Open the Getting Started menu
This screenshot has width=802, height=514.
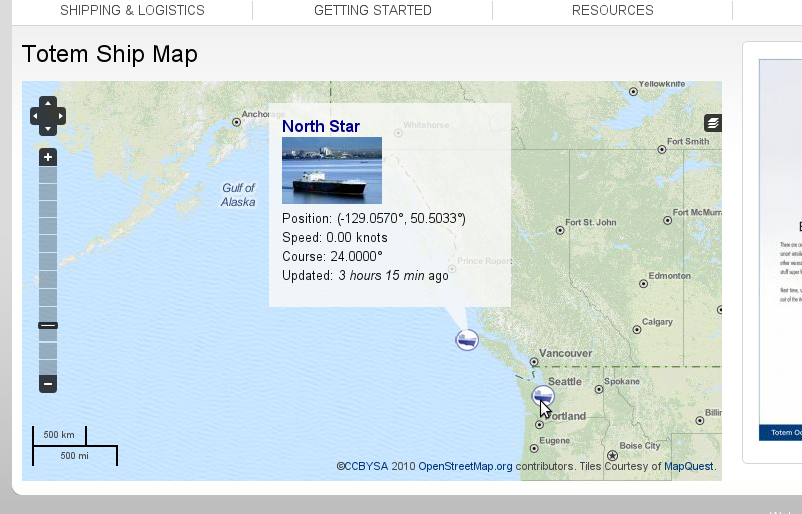click(373, 10)
